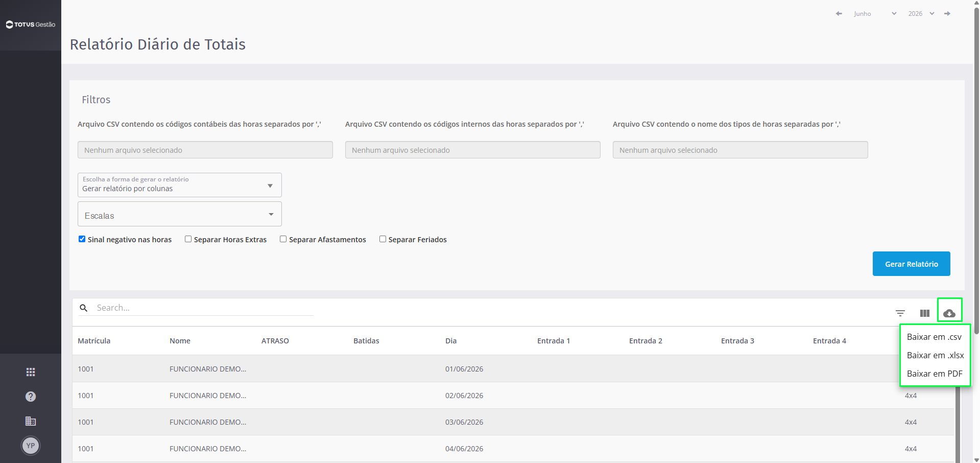Screen dimensions: 980x463
Task: Click the Search field in the table
Action: point(204,308)
